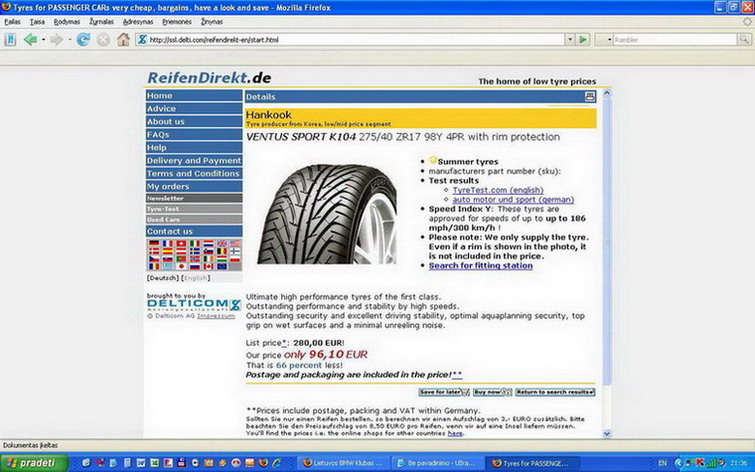Viewport: 755px width, 472px height.
Task: Switch language to Deutsch
Action: tap(163, 278)
